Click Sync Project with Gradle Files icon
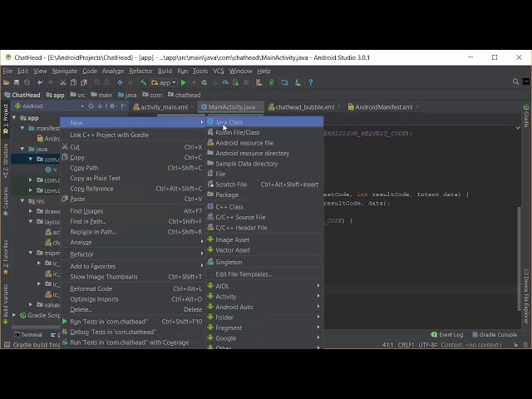Image resolution: width=532 pixels, height=399 pixels. point(272,82)
